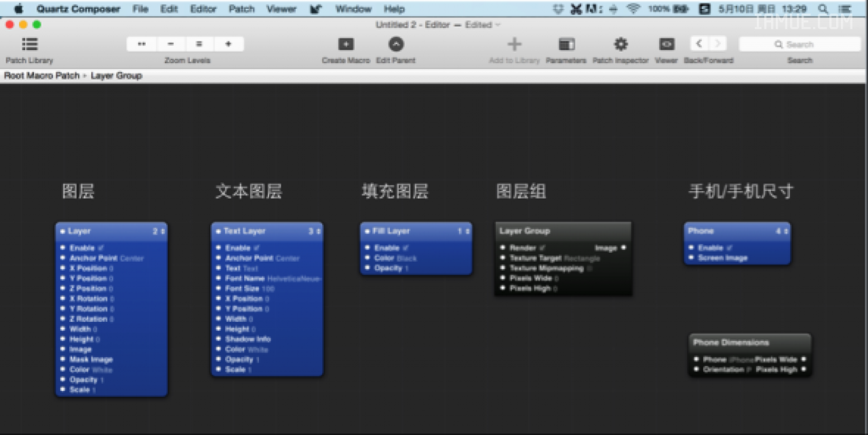Image resolution: width=868 pixels, height=435 pixels.
Task: Zoom out using the minus button
Action: coord(171,44)
